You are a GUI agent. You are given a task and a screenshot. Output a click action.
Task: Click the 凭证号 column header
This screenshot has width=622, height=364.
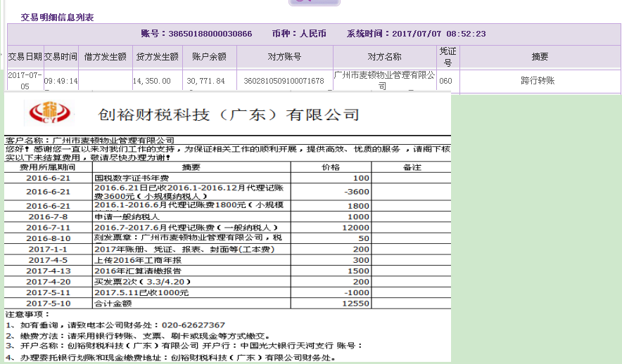448,57
